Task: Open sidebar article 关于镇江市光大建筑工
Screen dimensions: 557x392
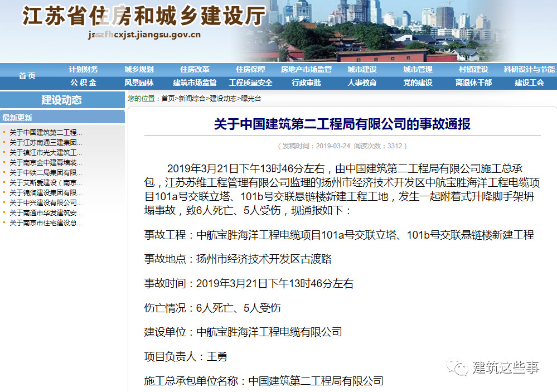Action: click(x=46, y=152)
